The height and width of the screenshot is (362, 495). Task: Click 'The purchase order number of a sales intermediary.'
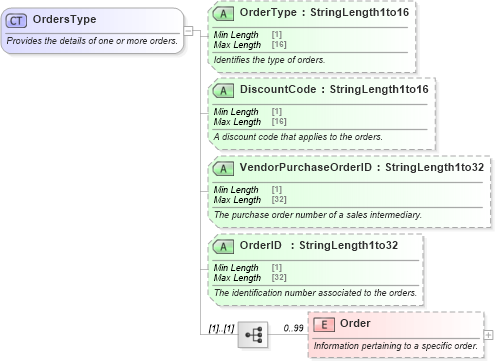point(318,215)
